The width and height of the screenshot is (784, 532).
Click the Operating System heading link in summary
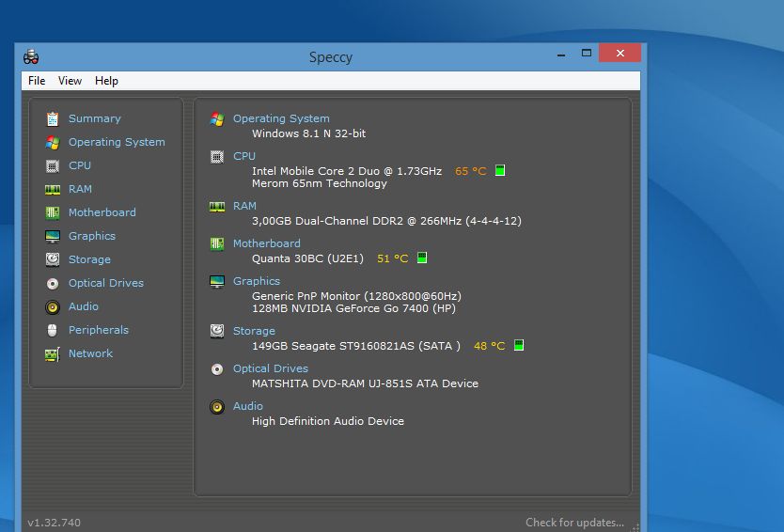(281, 118)
